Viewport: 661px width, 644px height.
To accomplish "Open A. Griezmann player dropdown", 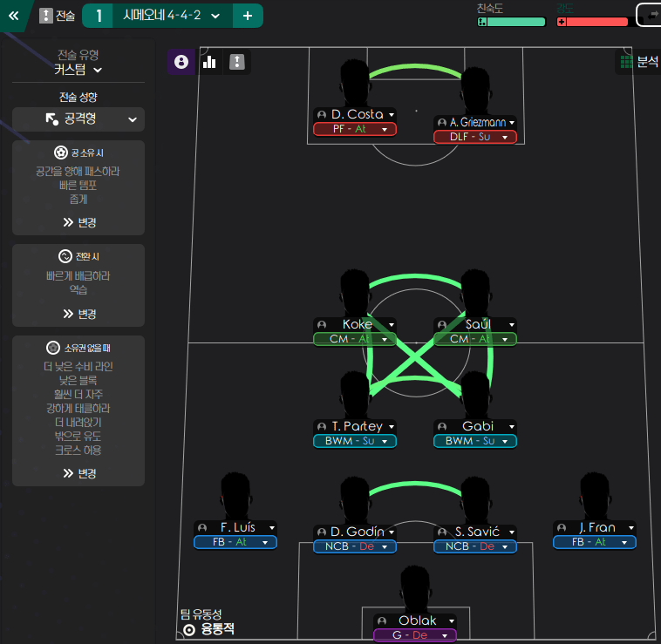I will point(512,123).
